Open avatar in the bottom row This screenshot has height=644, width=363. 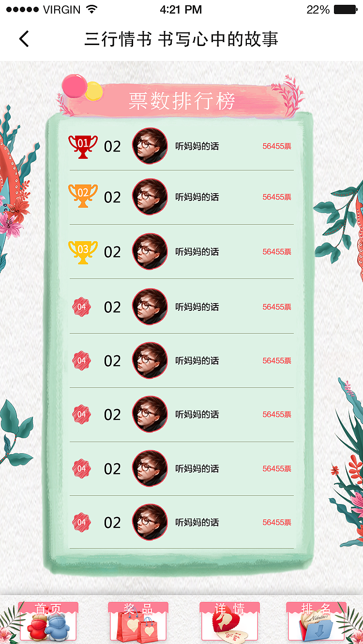tap(150, 522)
